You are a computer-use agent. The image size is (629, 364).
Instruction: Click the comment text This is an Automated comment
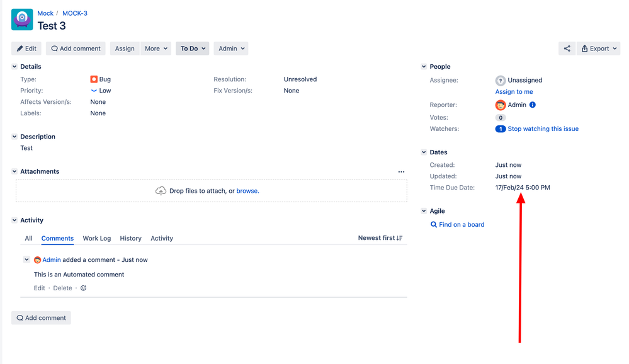coord(79,275)
